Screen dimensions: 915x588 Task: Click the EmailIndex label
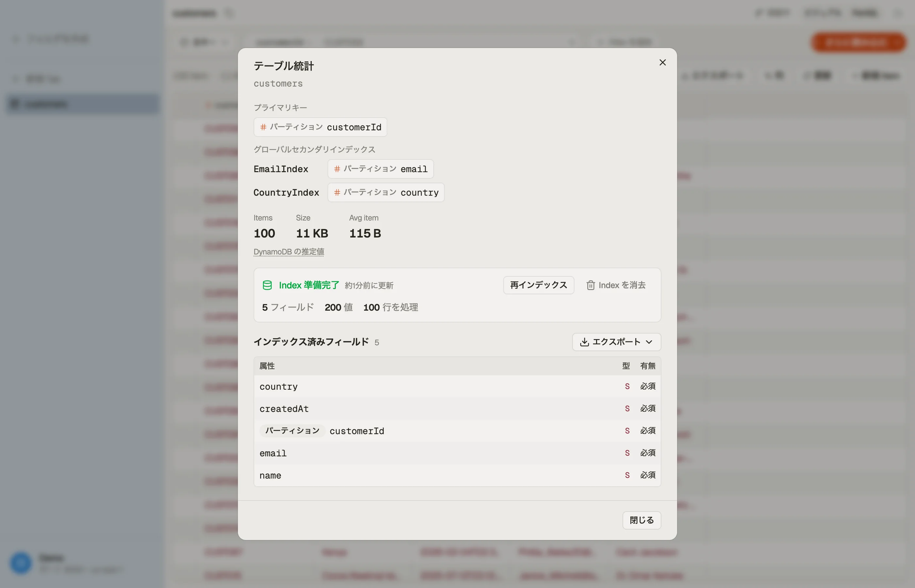[281, 169]
